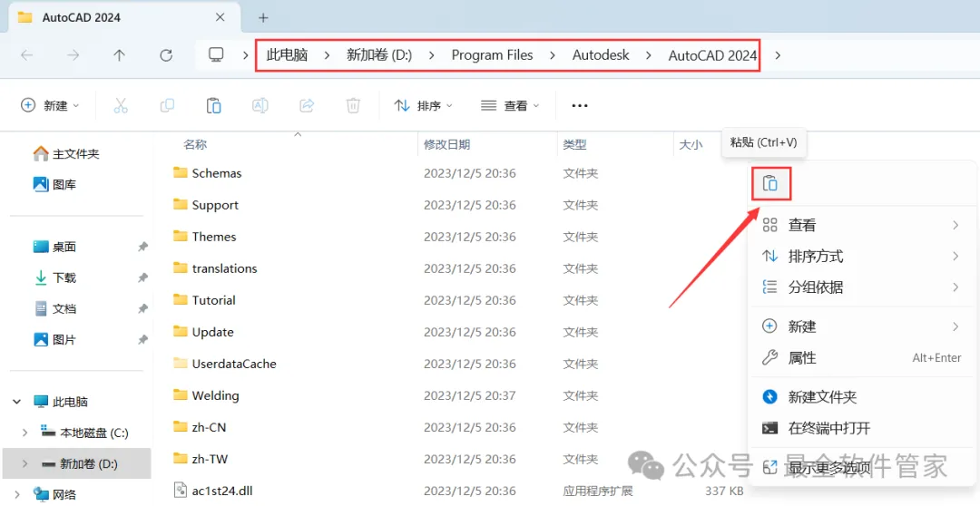The width and height of the screenshot is (980, 506).
Task: Click the Share icon in toolbar
Action: coord(307,105)
